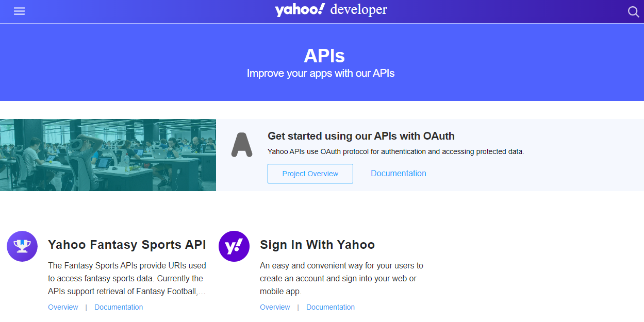Image resolution: width=644 pixels, height=322 pixels.
Task: Open the hamburger navigation menu
Action: (19, 11)
